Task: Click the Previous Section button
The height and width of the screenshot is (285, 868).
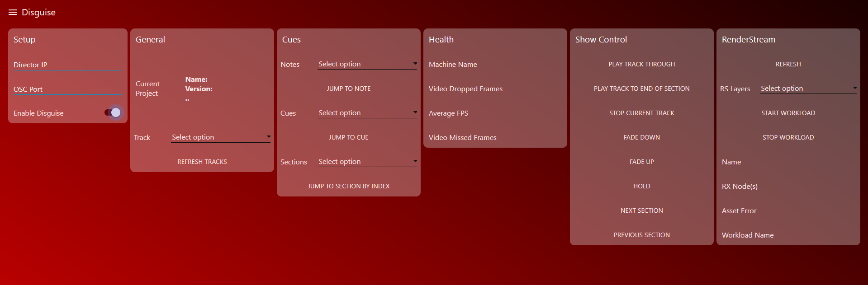Action: pos(642,235)
